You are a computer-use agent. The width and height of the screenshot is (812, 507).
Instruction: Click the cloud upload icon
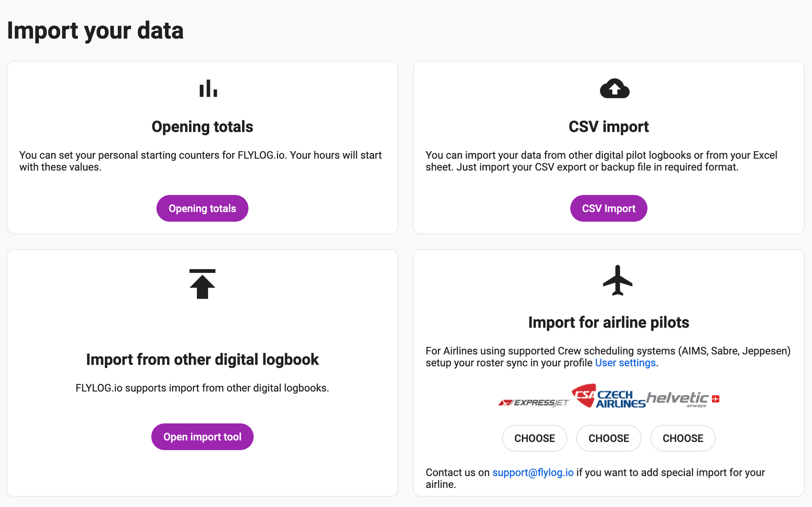615,88
